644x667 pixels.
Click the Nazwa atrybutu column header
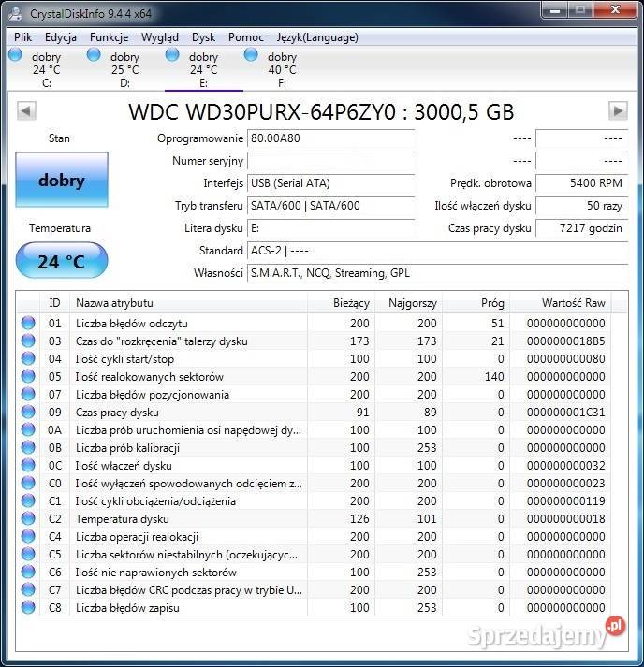tap(188, 303)
